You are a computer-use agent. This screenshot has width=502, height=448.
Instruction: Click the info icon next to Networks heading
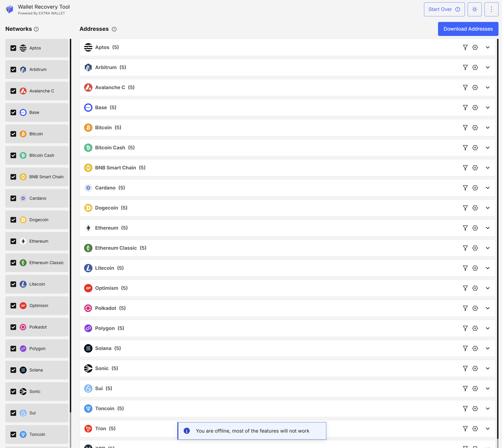(36, 29)
